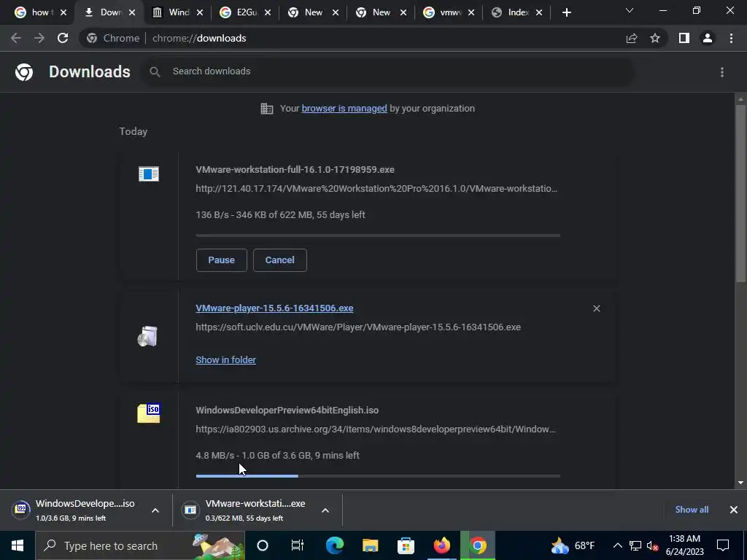Viewport: 747px width, 560px height.
Task: Switch to the first 'New' tab
Action: click(312, 12)
